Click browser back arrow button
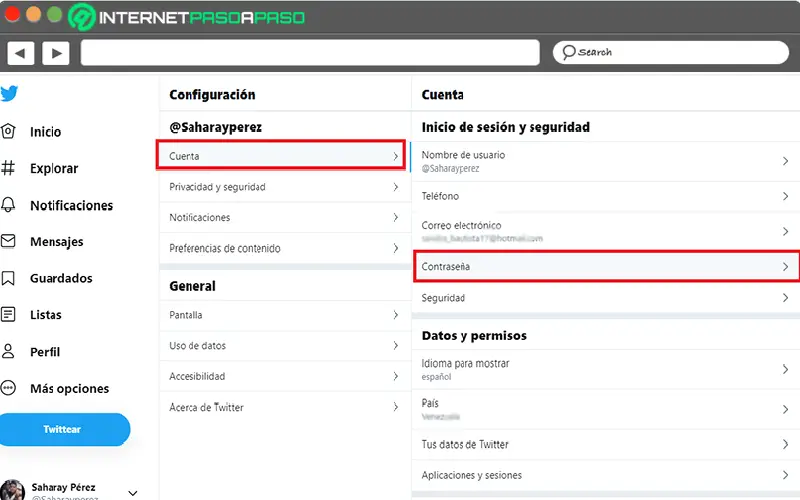The height and width of the screenshot is (500, 800). tap(21, 53)
